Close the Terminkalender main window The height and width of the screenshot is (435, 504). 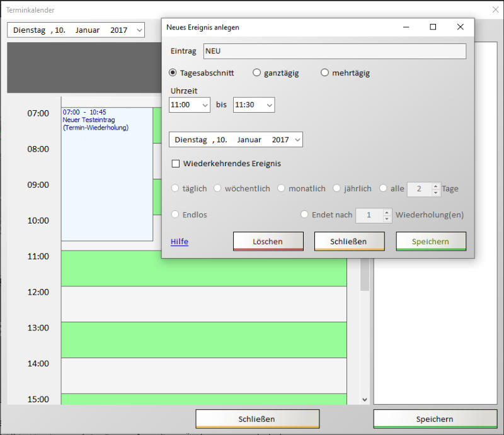(x=495, y=10)
